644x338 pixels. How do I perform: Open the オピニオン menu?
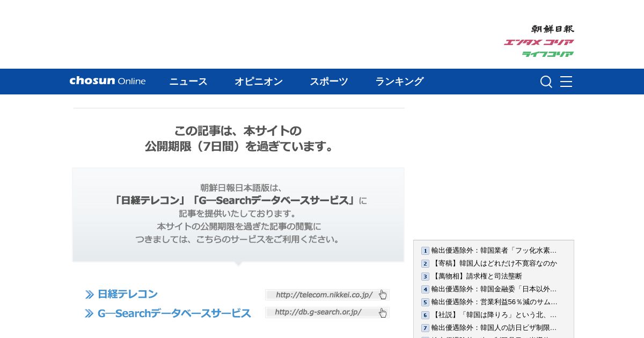tap(259, 82)
